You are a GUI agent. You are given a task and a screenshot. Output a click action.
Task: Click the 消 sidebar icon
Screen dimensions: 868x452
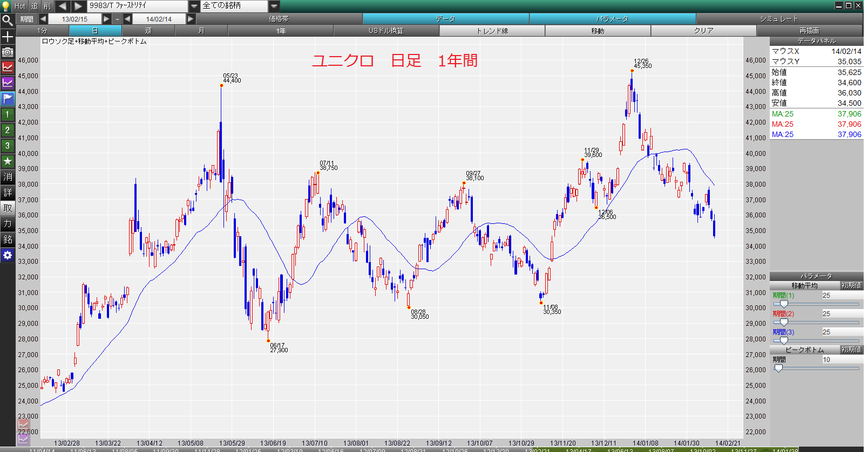[x=8, y=177]
